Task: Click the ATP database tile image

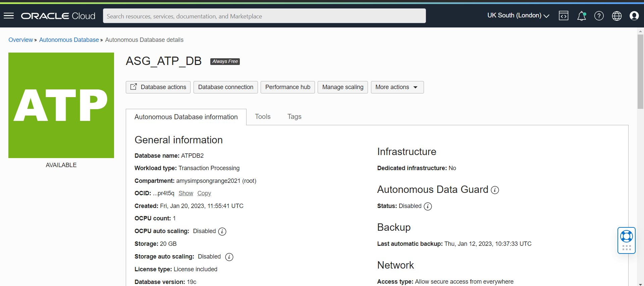Action: point(61,105)
